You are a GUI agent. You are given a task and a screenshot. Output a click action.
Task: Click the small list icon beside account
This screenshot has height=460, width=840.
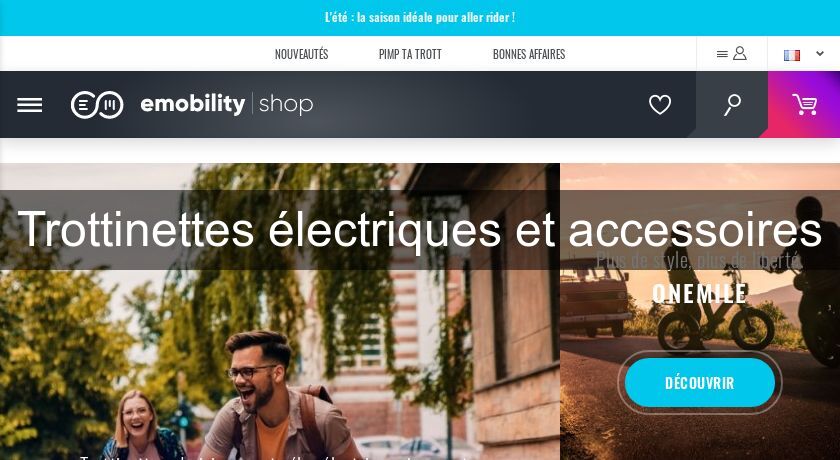722,54
